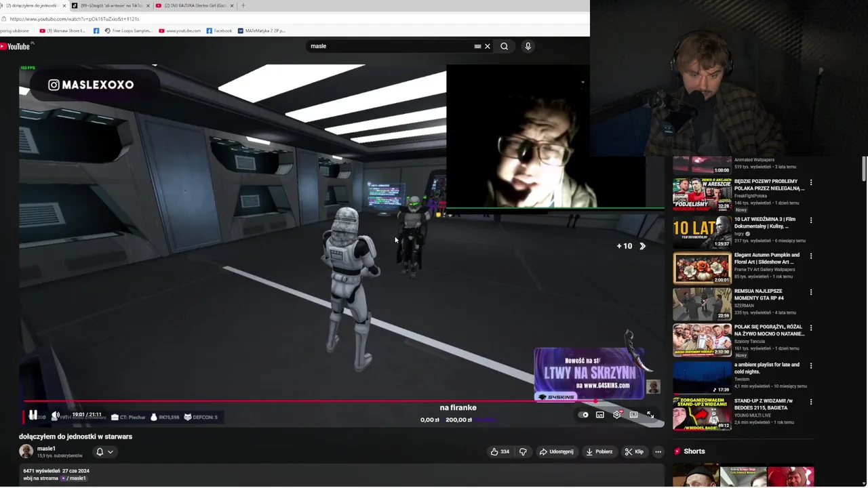868x488 pixels.
Task: Go to the YouTube home logo
Action: click(x=15, y=46)
